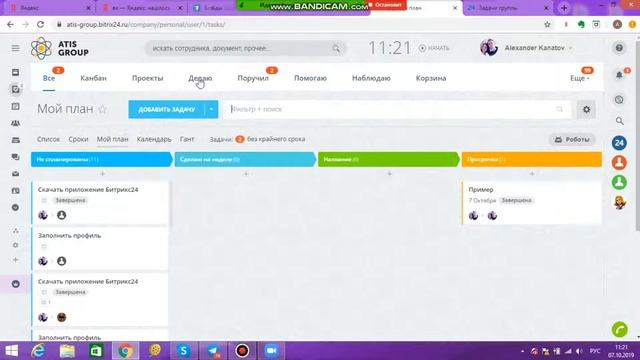Open the Поручил tab
The width and height of the screenshot is (640, 360).
(253, 78)
